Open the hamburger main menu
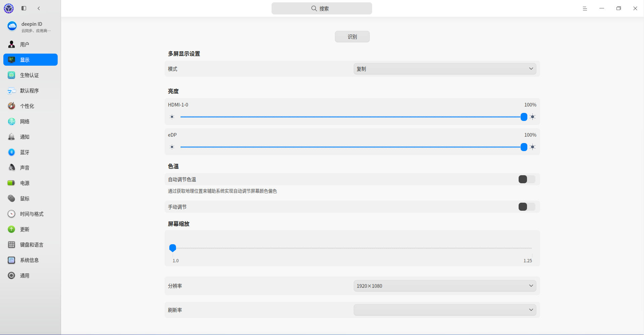The height and width of the screenshot is (335, 644). click(x=585, y=8)
